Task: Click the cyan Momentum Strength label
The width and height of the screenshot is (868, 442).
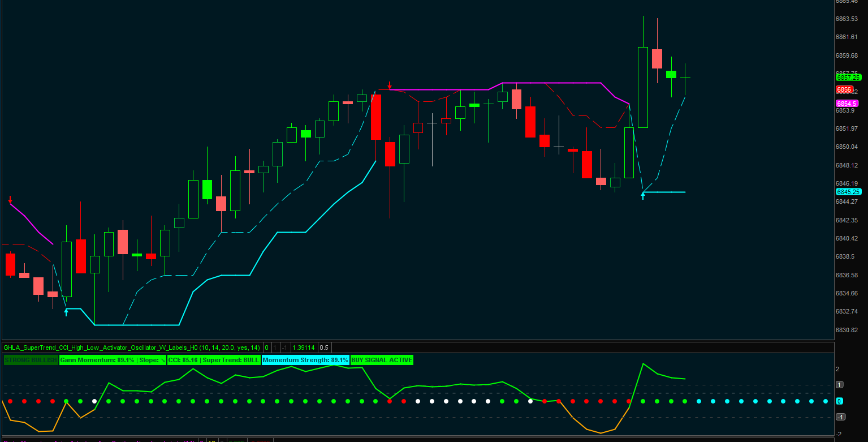Action: pyautogui.click(x=305, y=360)
